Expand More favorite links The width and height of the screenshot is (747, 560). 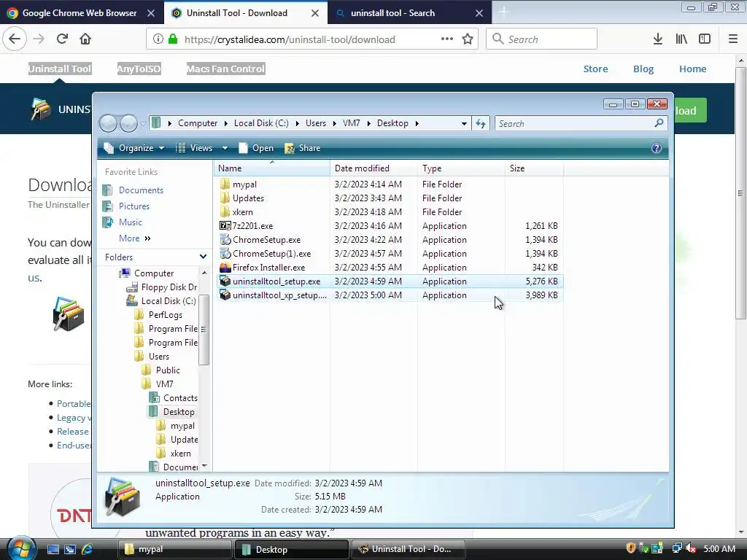pyautogui.click(x=135, y=238)
